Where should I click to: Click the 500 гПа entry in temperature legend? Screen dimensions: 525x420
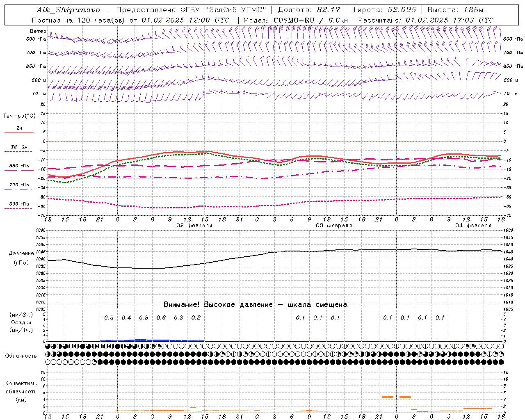[19, 204]
